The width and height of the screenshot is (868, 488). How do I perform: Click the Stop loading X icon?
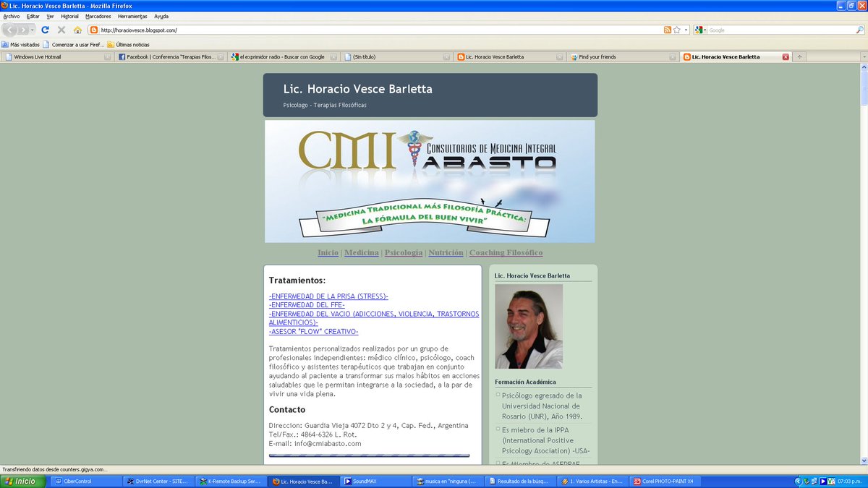click(x=61, y=30)
